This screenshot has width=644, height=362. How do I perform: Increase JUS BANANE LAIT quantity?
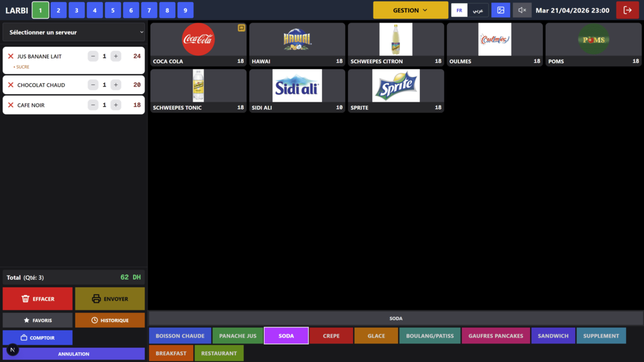[x=116, y=56]
